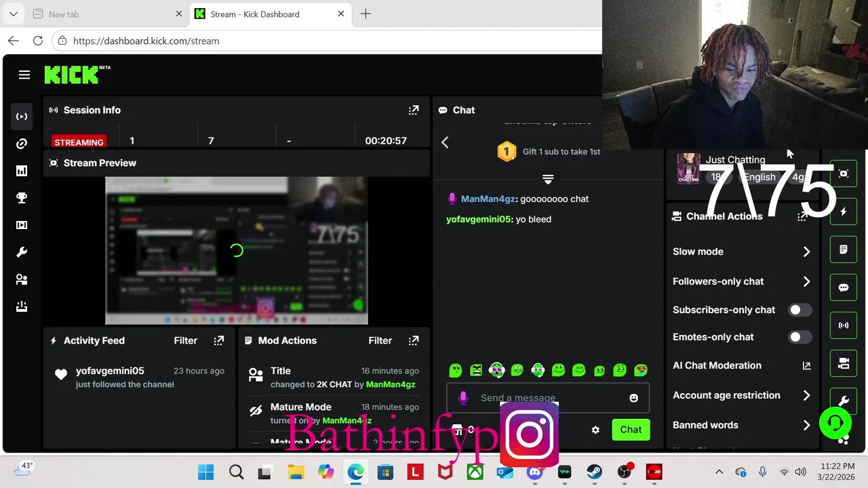The image size is (868, 488).
Task: Collapse the gifters leaderboard with the triangle
Action: [x=548, y=179]
